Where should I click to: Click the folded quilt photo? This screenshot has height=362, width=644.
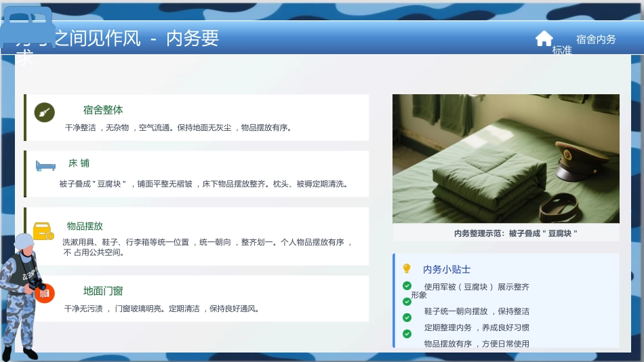coord(506,159)
